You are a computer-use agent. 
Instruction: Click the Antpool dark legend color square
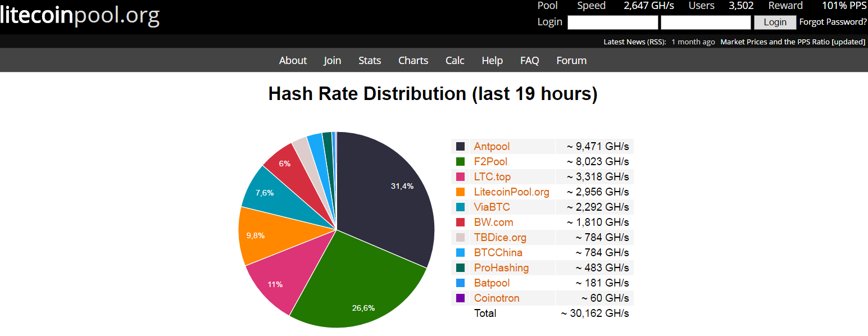pos(461,147)
